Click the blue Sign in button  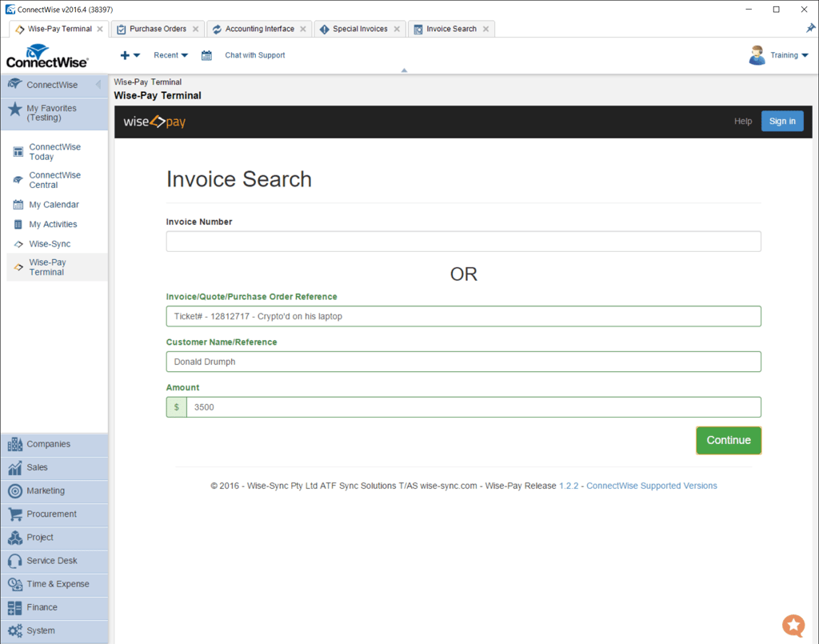(782, 121)
